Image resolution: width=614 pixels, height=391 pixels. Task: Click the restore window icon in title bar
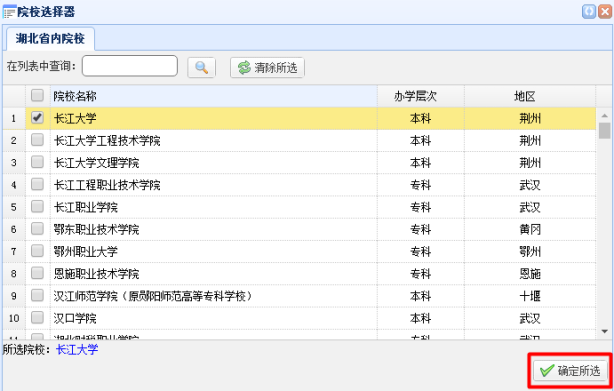tap(589, 11)
